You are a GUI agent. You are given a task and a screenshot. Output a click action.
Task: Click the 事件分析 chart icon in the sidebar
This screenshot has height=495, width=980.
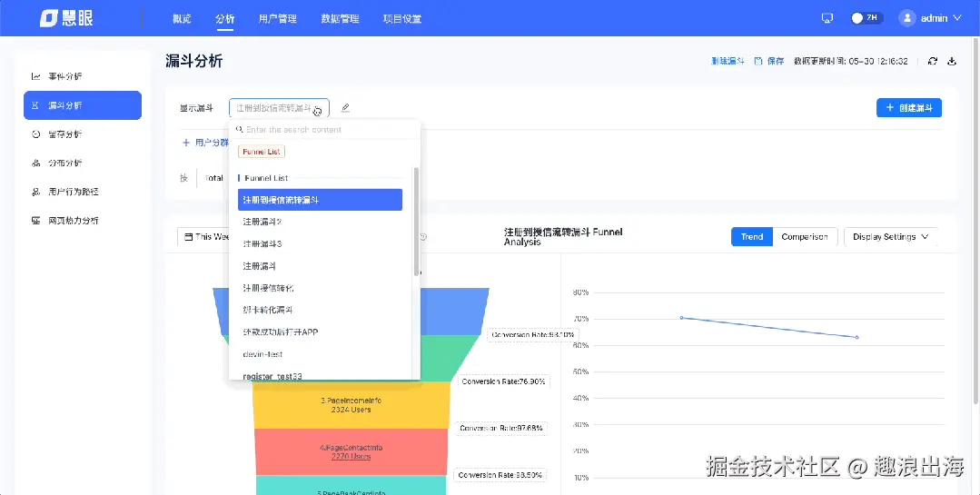click(x=35, y=76)
